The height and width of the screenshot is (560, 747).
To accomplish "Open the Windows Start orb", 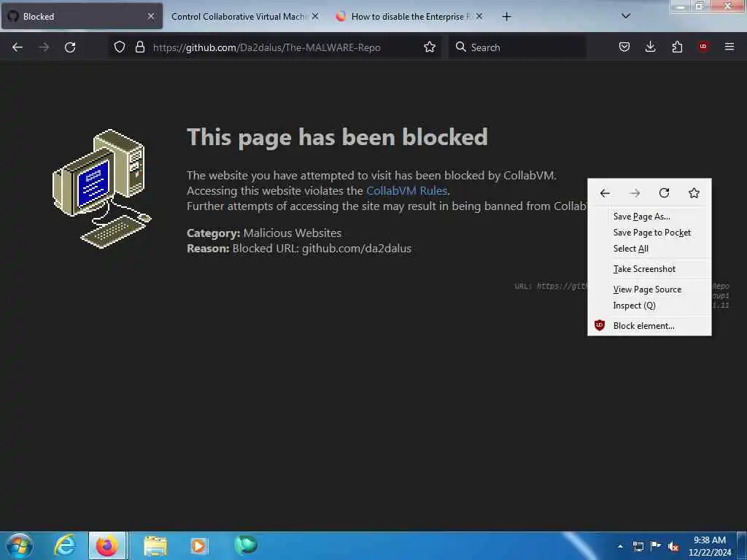I will [x=20, y=545].
